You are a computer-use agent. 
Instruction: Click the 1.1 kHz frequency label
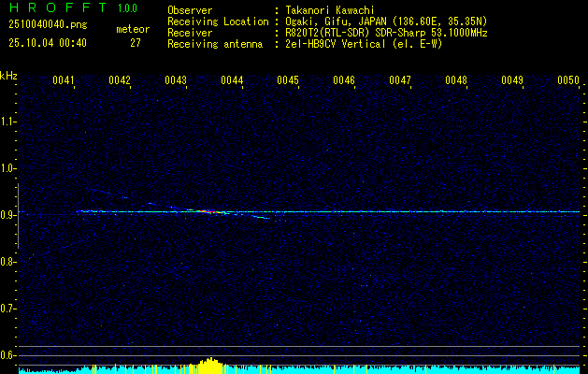pyautogui.click(x=7, y=122)
